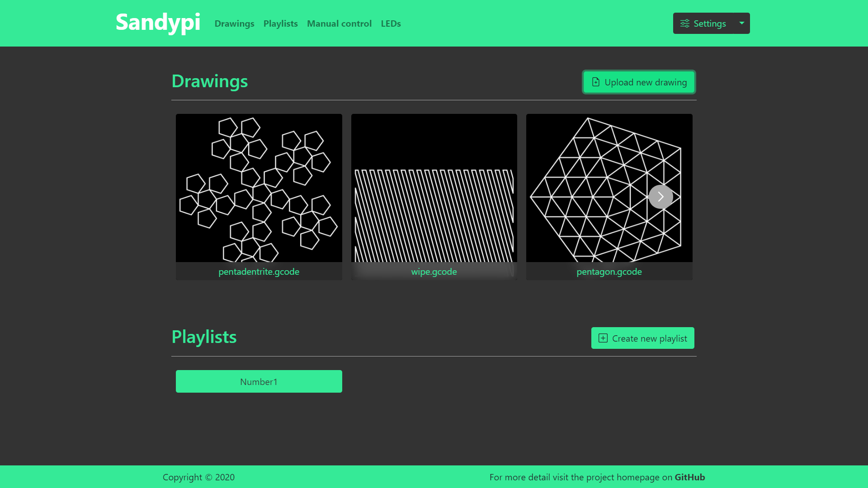Select the wipe drawing thumbnail
The width and height of the screenshot is (868, 488).
pyautogui.click(x=434, y=188)
